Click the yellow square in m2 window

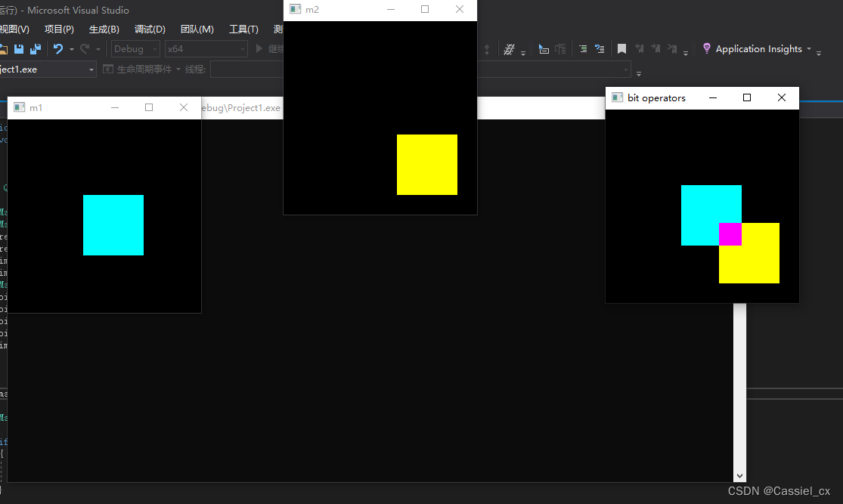pos(427,165)
